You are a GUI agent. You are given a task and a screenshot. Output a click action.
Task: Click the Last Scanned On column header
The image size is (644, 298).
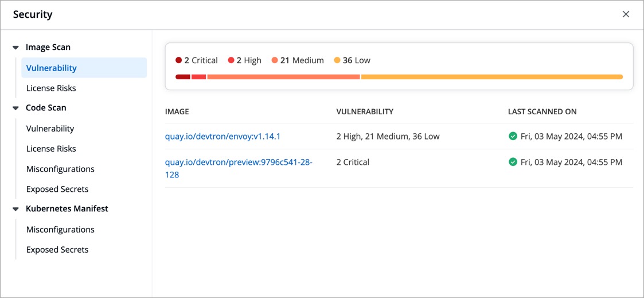click(542, 112)
